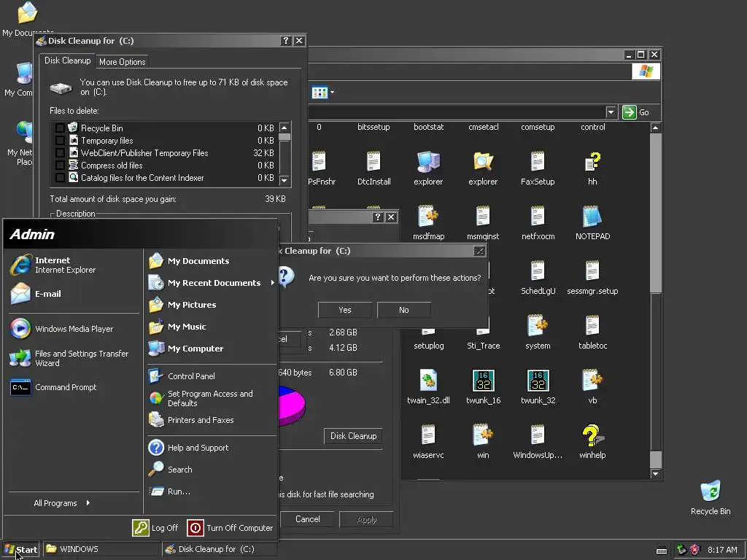Select the hh help file icon
The height and width of the screenshot is (560, 747).
(592, 168)
